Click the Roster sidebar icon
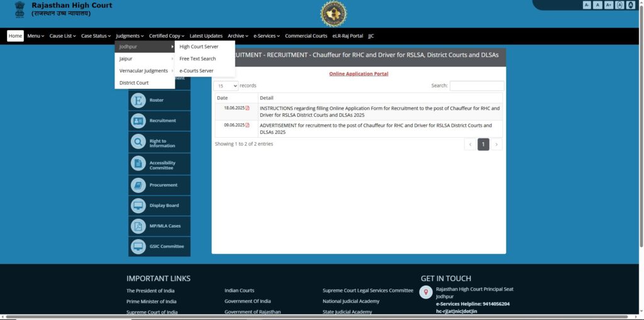This screenshot has height=320, width=644. (x=138, y=100)
